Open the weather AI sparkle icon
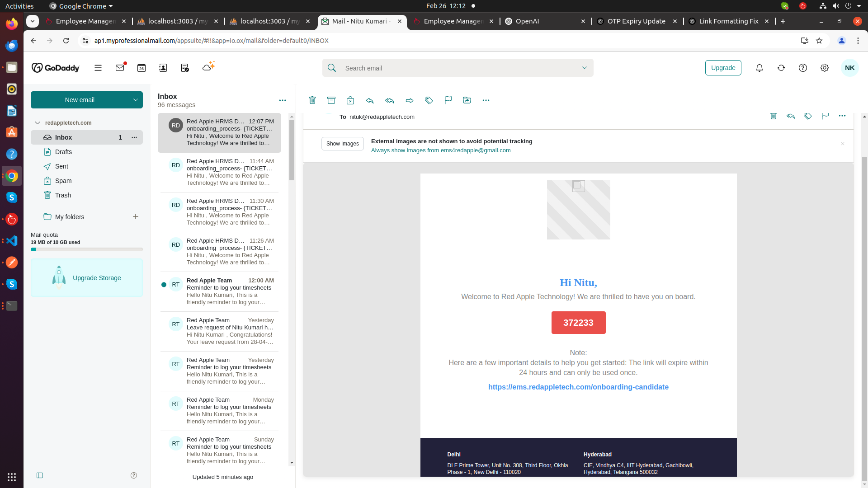Viewport: 868px width, 488px height. click(x=208, y=66)
